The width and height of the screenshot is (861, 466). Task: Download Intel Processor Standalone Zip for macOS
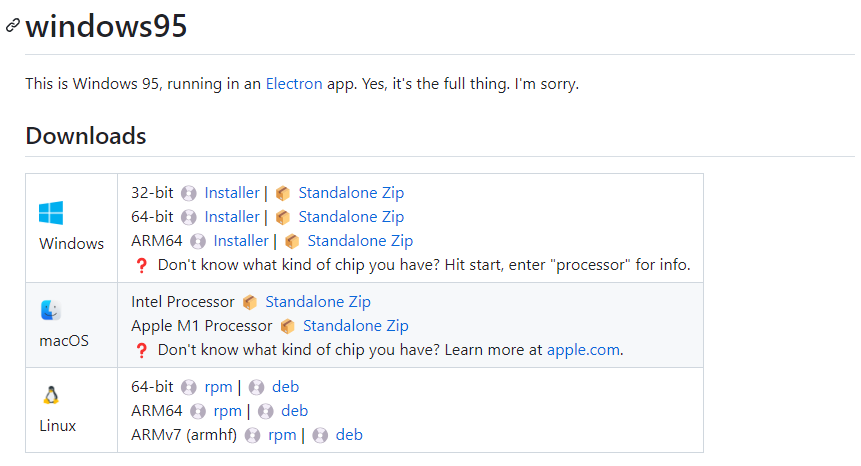[318, 302]
